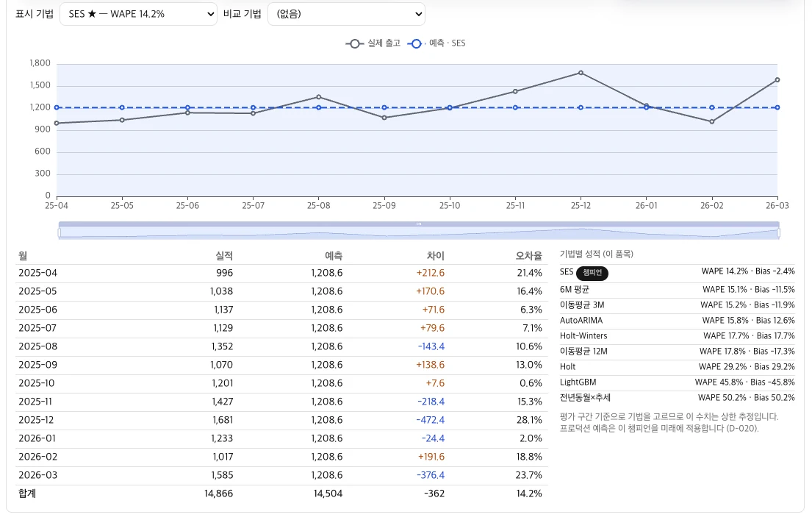Select the LightGBM method row

677,382
